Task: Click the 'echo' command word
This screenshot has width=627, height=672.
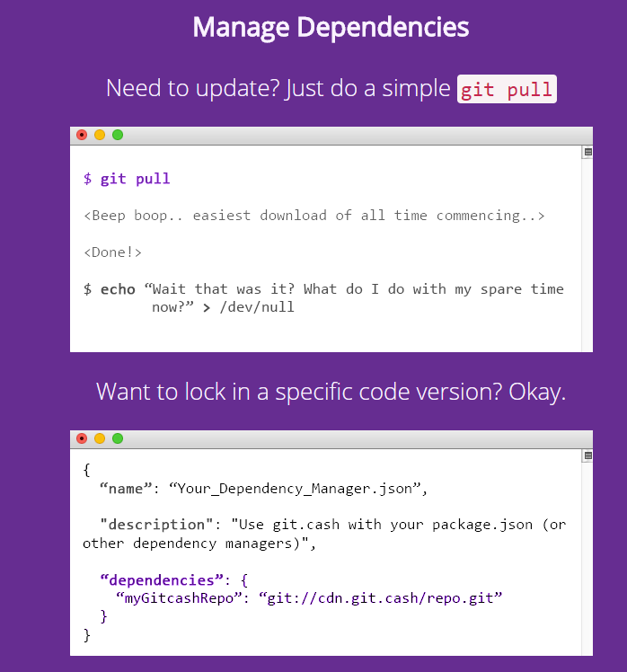Action: [x=118, y=289]
